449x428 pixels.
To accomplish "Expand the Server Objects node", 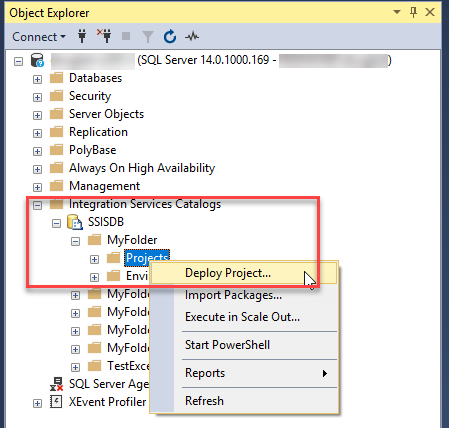I will (x=37, y=115).
